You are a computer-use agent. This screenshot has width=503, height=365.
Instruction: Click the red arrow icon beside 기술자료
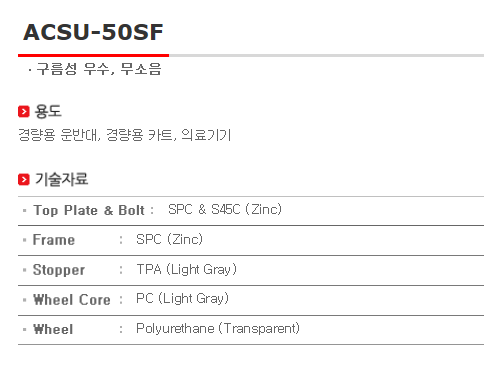coord(24,179)
